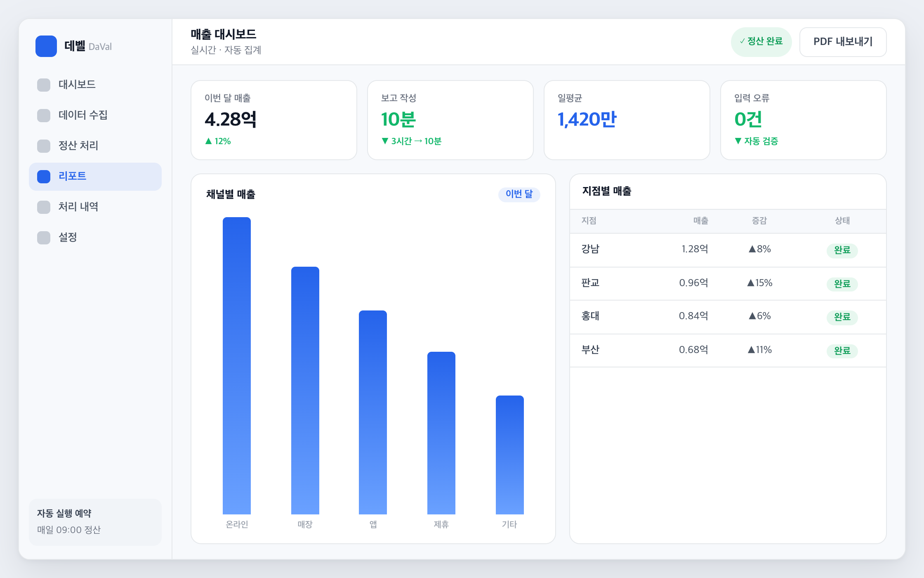The width and height of the screenshot is (924, 578).
Task: Click the 정산 처리 sidebar icon
Action: [x=44, y=146]
